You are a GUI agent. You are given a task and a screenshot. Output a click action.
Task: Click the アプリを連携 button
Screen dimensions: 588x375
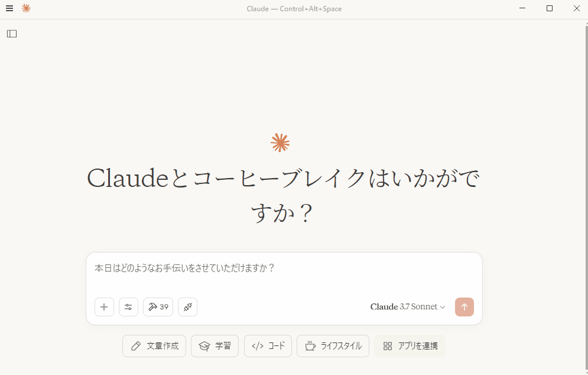410,345
